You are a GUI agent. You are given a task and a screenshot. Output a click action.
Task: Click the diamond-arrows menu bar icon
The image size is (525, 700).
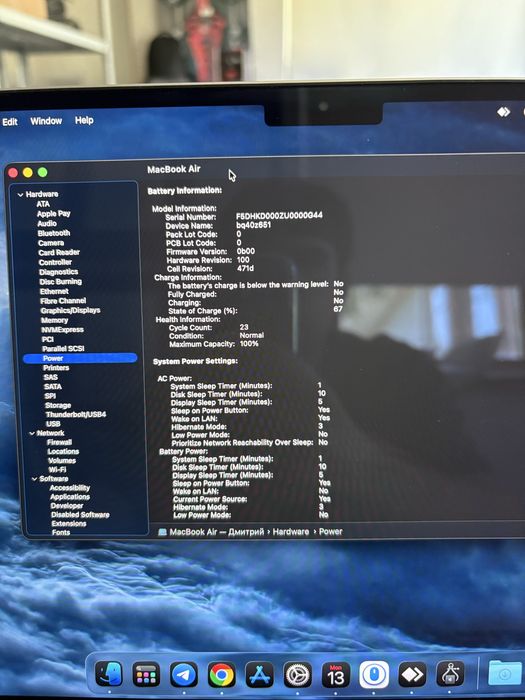coord(504,112)
